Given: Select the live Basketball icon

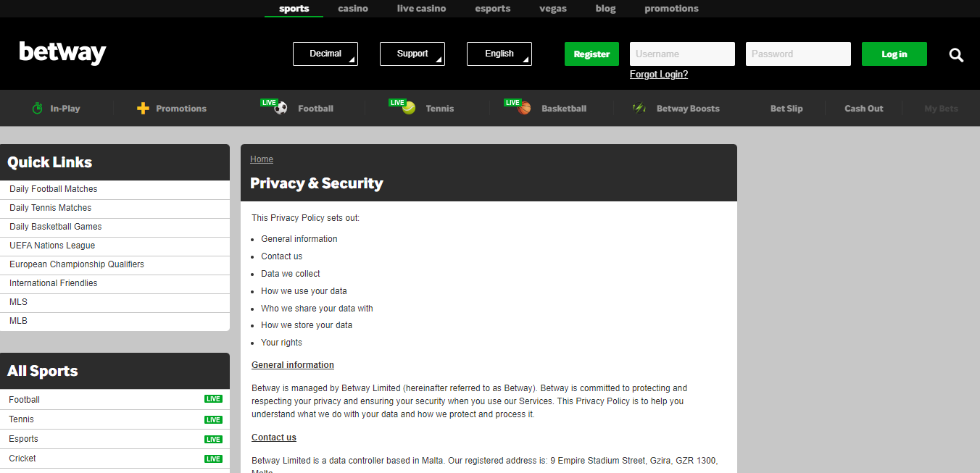Looking at the screenshot, I should (x=525, y=108).
